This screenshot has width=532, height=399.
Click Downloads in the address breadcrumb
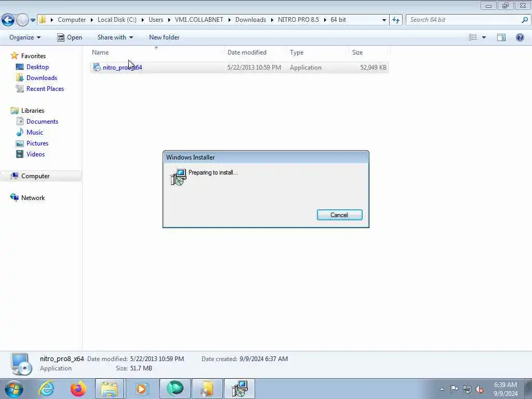(x=251, y=20)
